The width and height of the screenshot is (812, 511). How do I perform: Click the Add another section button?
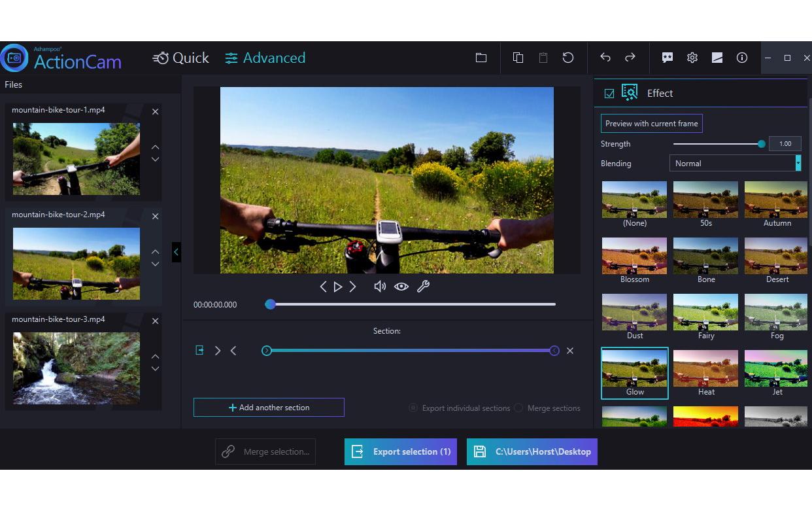point(269,408)
